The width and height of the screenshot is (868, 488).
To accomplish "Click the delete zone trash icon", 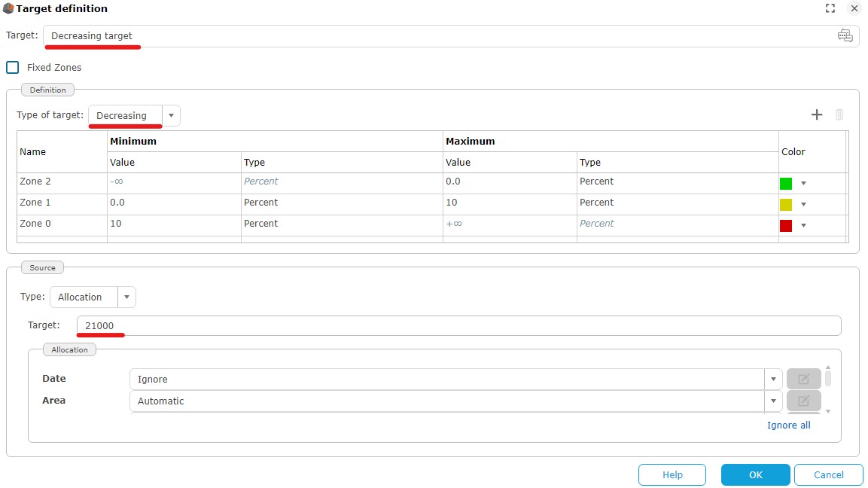I will (839, 114).
